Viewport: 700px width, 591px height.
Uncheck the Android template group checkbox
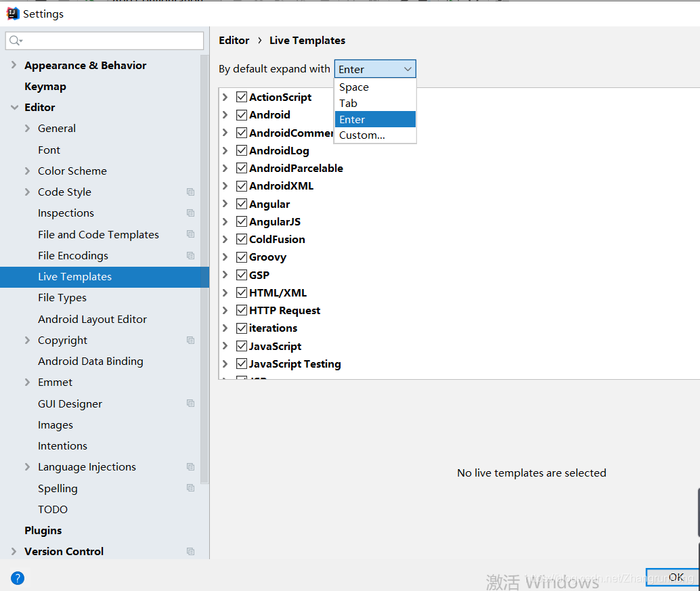click(x=242, y=114)
